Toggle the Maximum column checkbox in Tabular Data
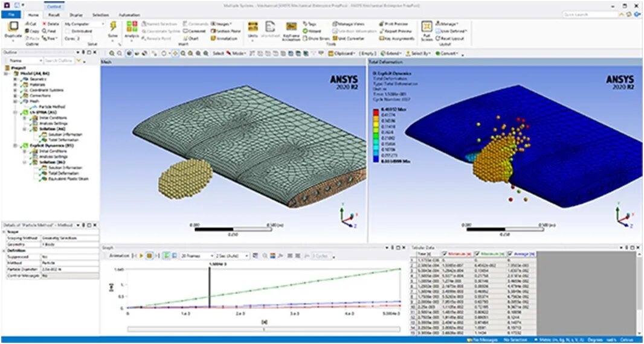This screenshot has height=344, width=644. [x=477, y=253]
